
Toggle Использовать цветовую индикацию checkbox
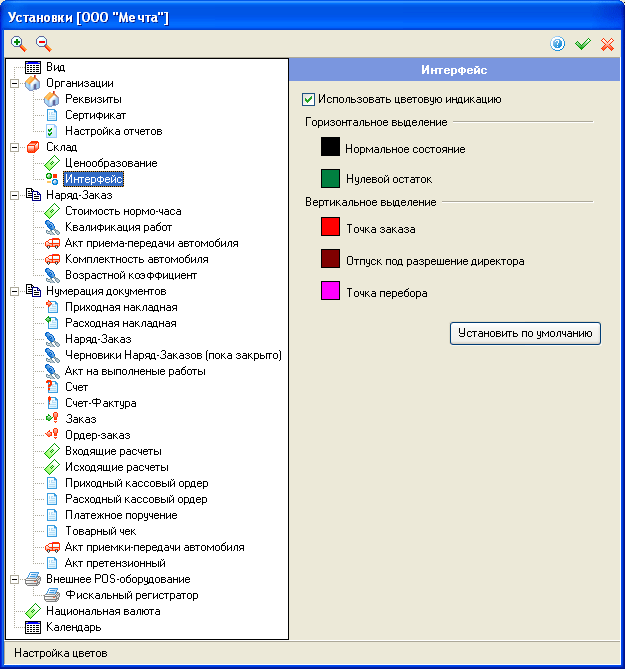click(308, 99)
